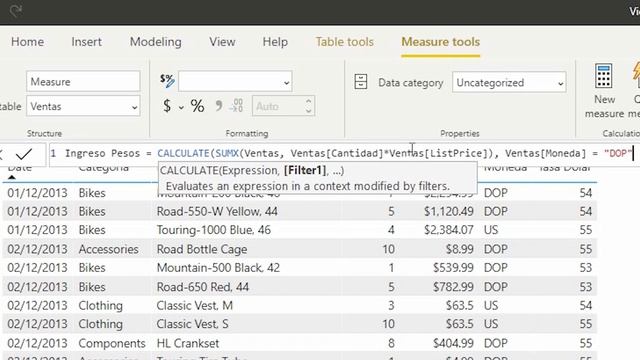Click the Auto decimal places field
This screenshot has width=640, height=360.
click(x=278, y=106)
